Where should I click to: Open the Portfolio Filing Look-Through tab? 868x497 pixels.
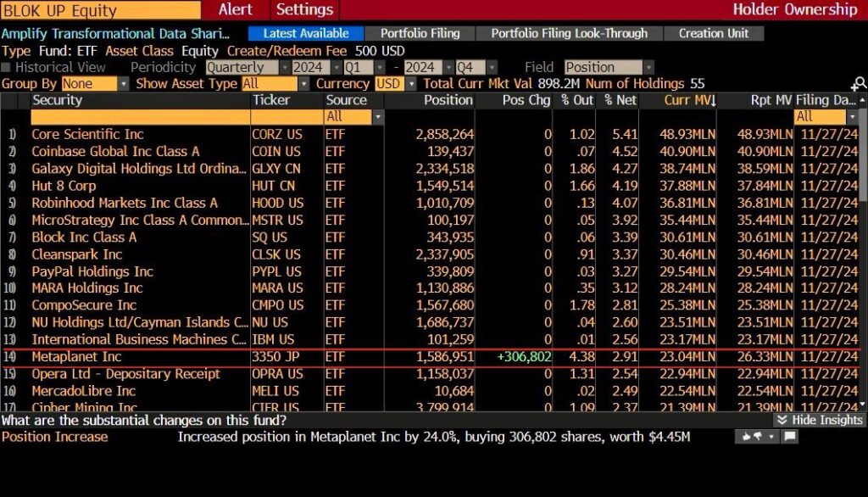(x=569, y=34)
